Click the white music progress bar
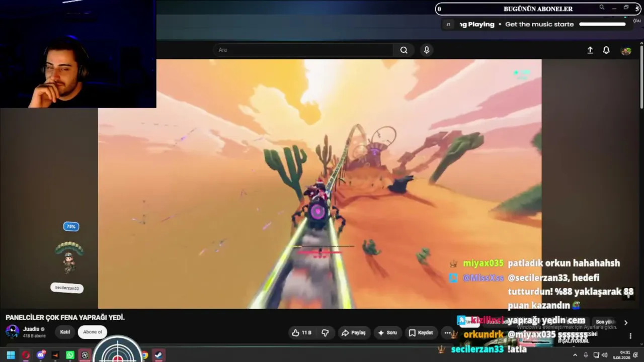 (602, 24)
